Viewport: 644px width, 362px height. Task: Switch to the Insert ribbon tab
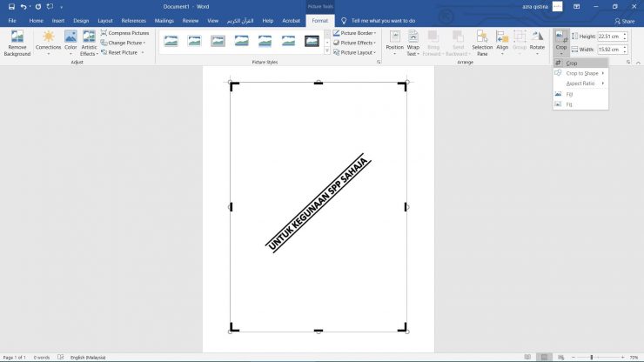[x=58, y=20]
